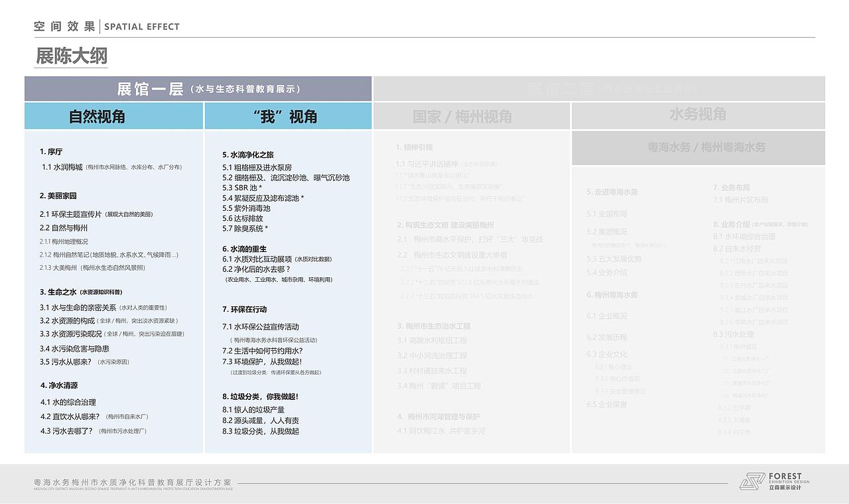Click the 水滴净化之旅 section heading
The height and width of the screenshot is (504, 849).
click(x=248, y=155)
